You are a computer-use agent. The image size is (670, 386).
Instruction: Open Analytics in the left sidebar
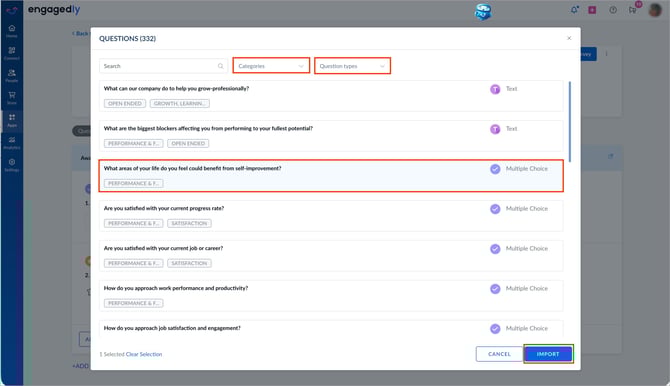12,143
